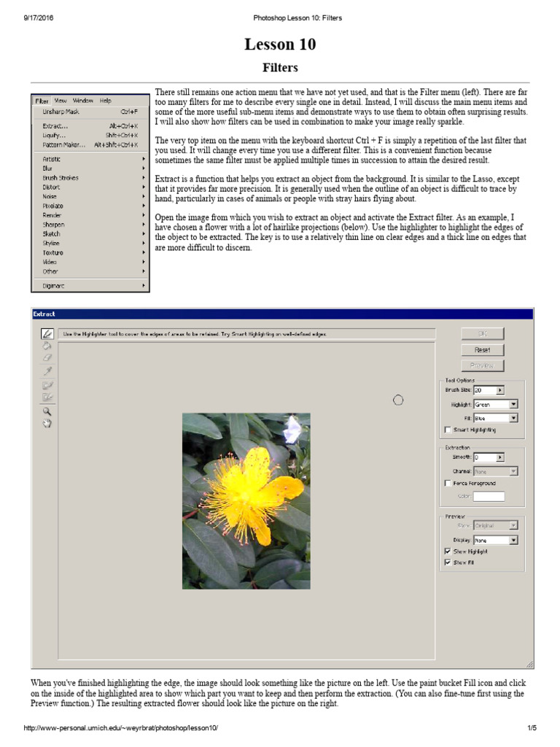Click the yellow flower preview image

tap(246, 501)
